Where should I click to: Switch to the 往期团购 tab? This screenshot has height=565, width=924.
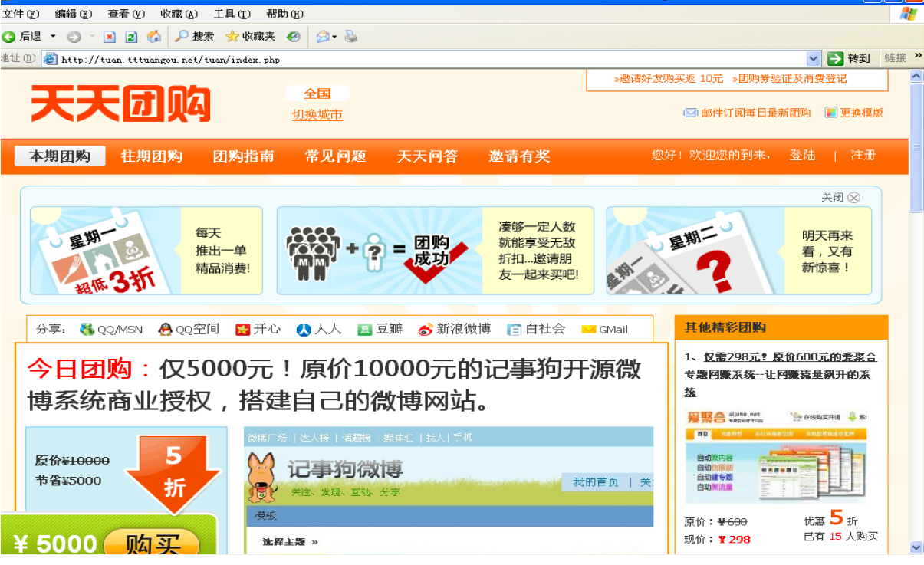[x=152, y=156]
